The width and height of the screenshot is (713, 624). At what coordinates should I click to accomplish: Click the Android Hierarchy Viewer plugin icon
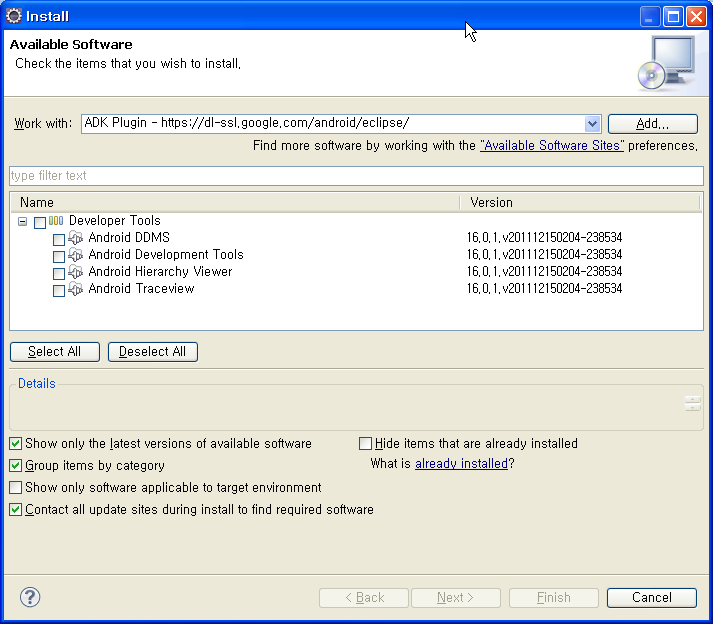pyautogui.click(x=75, y=272)
